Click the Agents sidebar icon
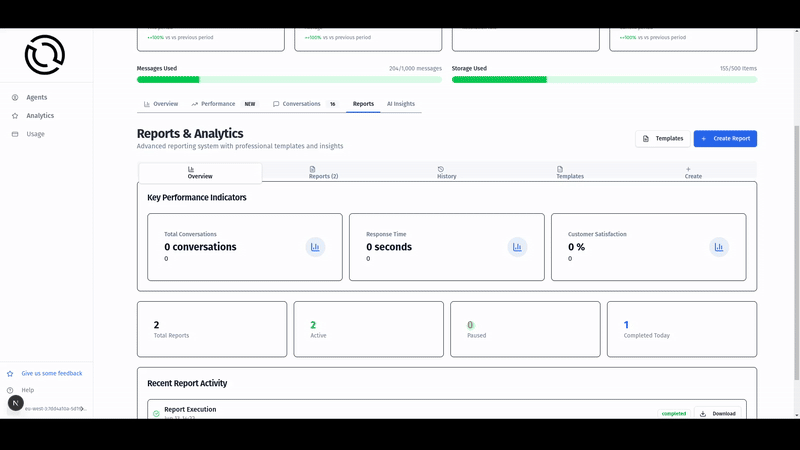The width and height of the screenshot is (800, 450). click(15, 97)
